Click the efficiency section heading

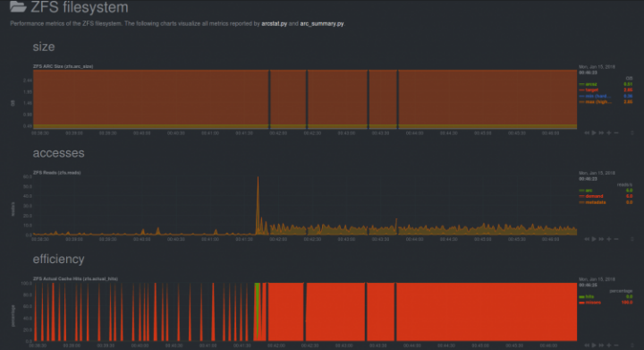coord(58,260)
